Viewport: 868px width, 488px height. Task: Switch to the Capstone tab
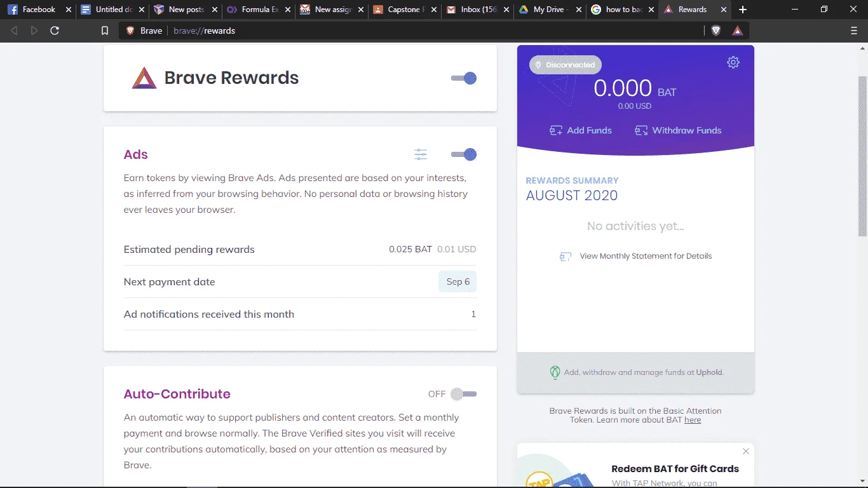(405, 10)
